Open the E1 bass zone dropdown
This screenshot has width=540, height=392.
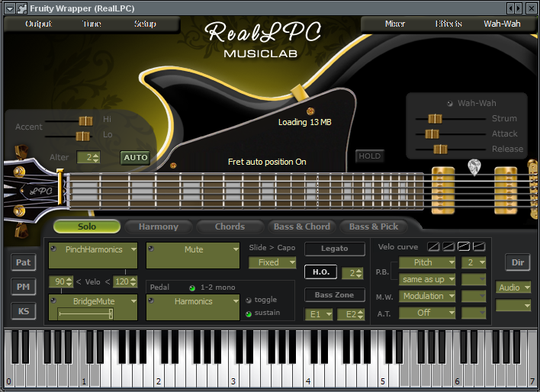click(319, 314)
